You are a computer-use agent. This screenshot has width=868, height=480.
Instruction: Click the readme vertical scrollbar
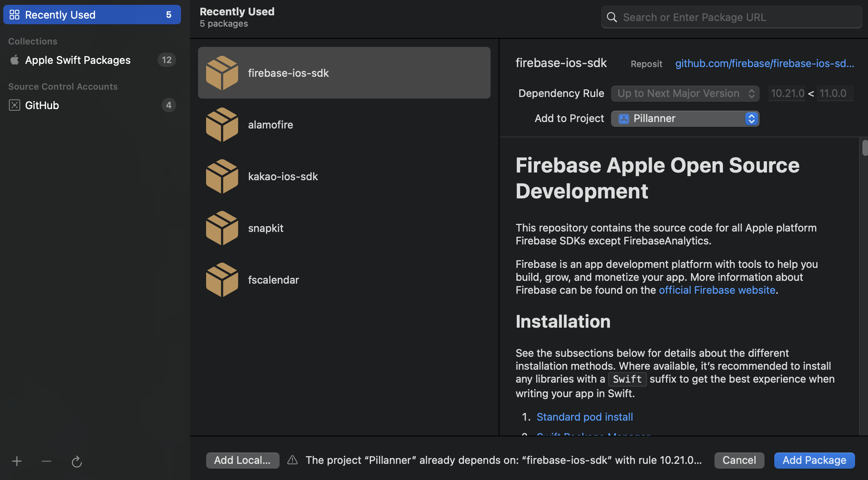pyautogui.click(x=864, y=148)
